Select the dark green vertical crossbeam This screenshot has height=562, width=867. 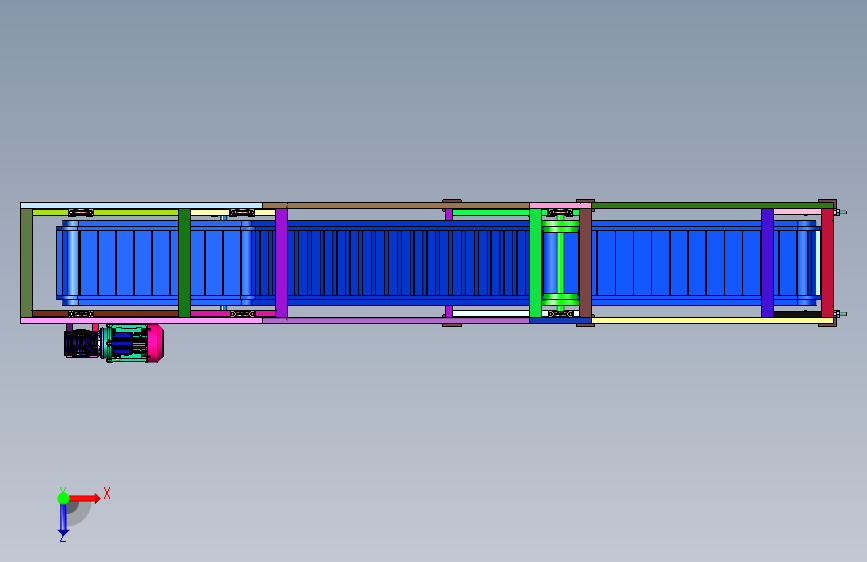click(x=184, y=263)
